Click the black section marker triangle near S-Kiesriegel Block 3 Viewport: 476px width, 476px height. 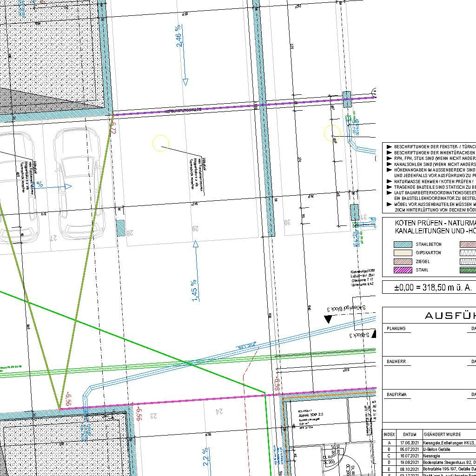[328, 319]
